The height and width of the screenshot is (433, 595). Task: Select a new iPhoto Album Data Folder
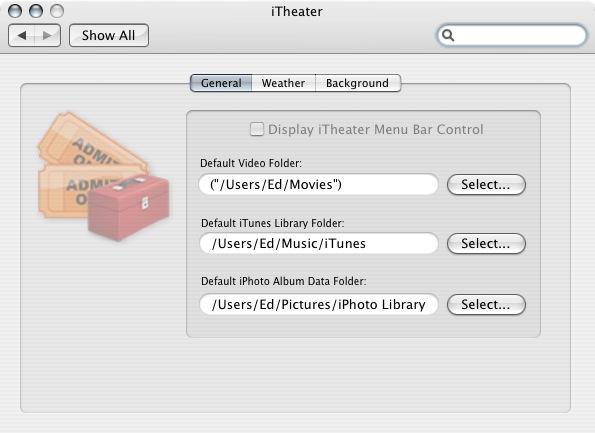click(x=486, y=304)
